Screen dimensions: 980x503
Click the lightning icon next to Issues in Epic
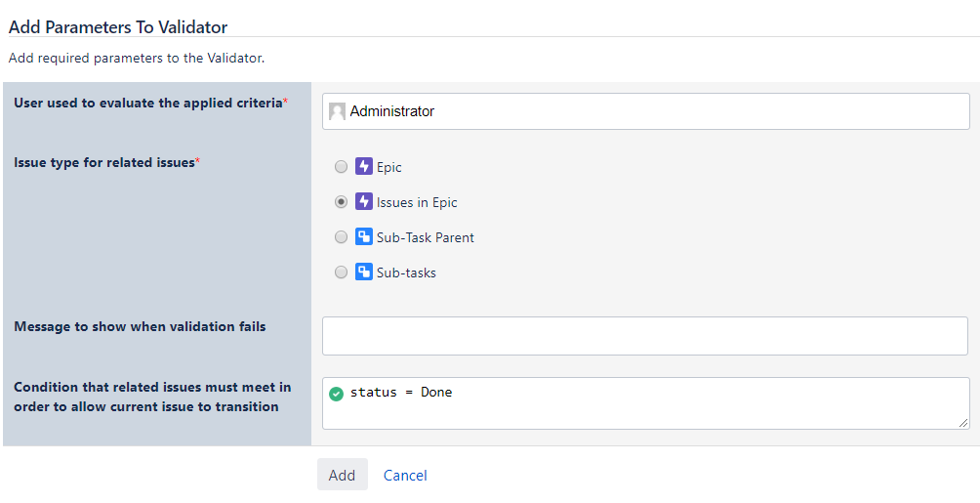point(364,201)
